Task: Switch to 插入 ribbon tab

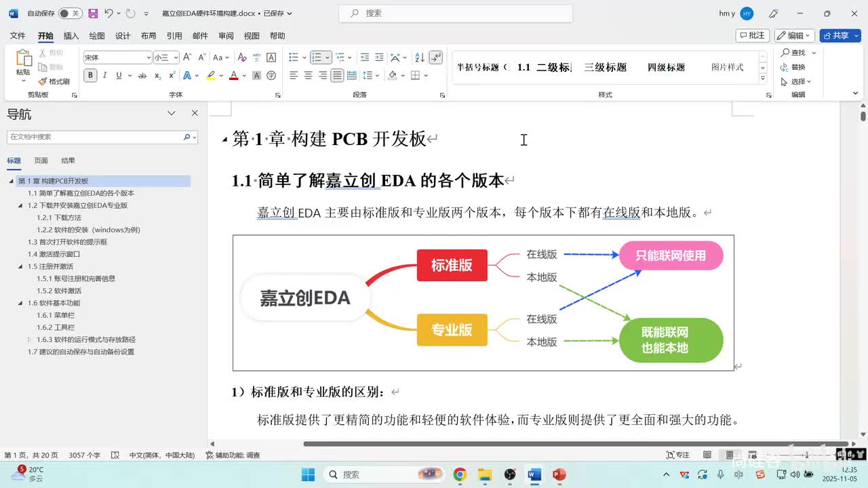Action: [x=71, y=36]
